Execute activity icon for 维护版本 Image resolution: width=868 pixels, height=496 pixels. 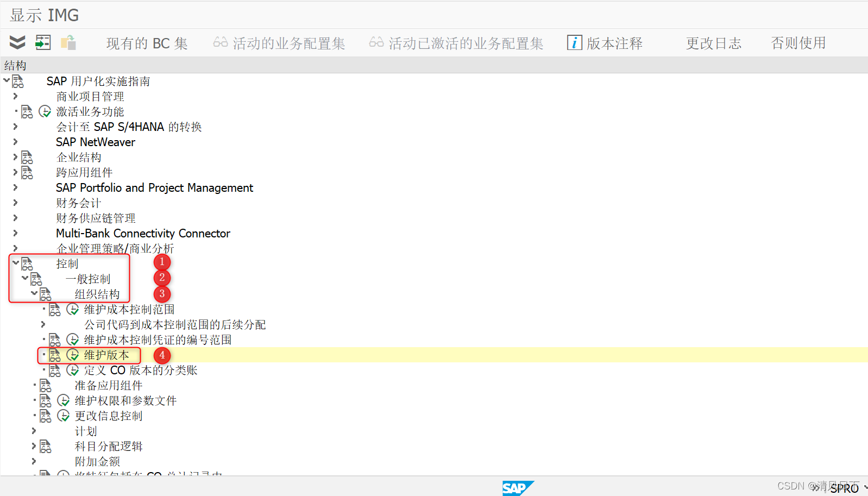(73, 355)
